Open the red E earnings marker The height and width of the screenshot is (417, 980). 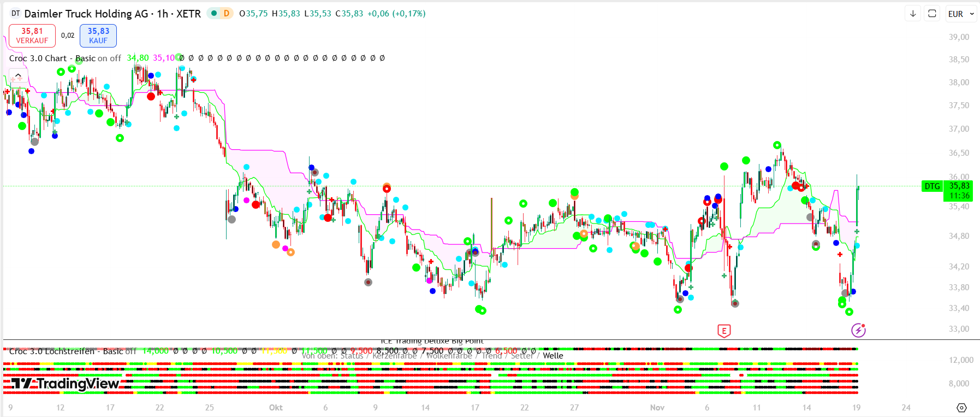724,331
